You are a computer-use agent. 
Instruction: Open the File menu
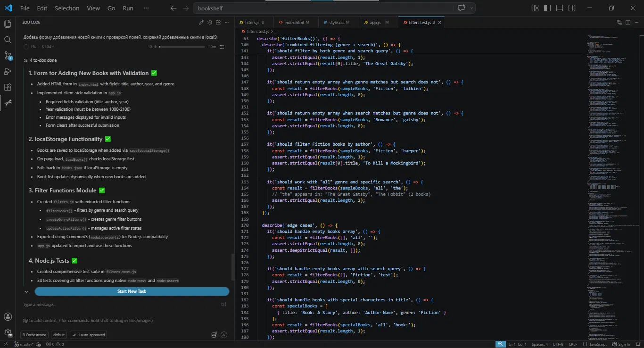pos(25,8)
